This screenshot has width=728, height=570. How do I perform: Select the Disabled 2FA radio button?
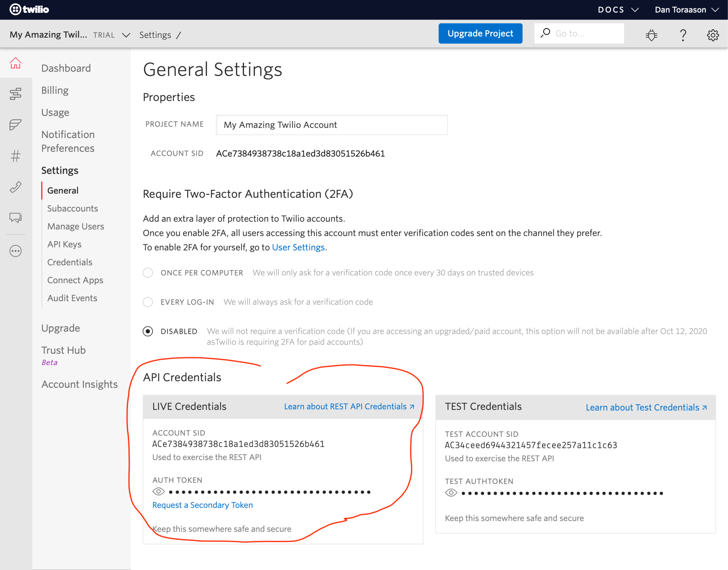point(148,331)
